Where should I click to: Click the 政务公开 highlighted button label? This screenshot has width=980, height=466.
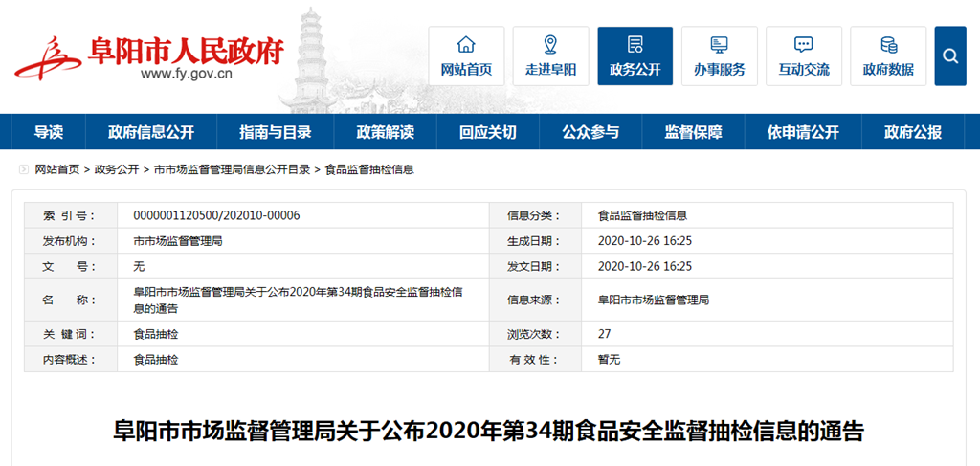coord(635,70)
